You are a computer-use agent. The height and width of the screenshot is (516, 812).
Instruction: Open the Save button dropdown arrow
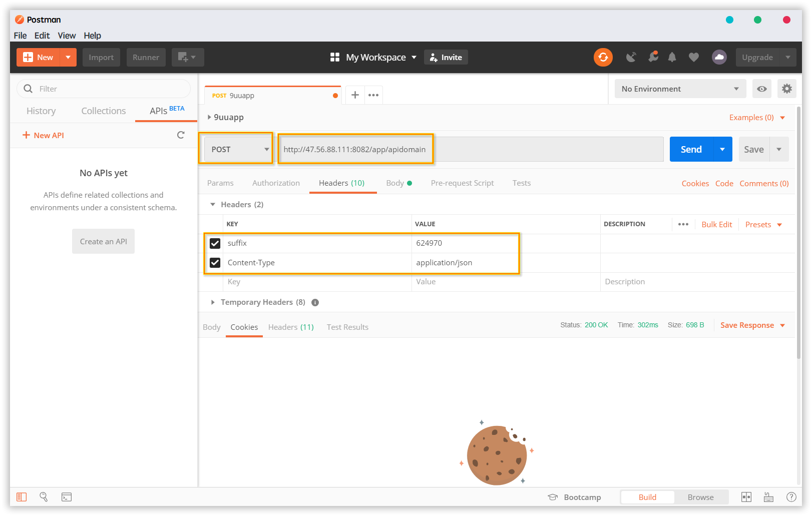pyautogui.click(x=779, y=149)
